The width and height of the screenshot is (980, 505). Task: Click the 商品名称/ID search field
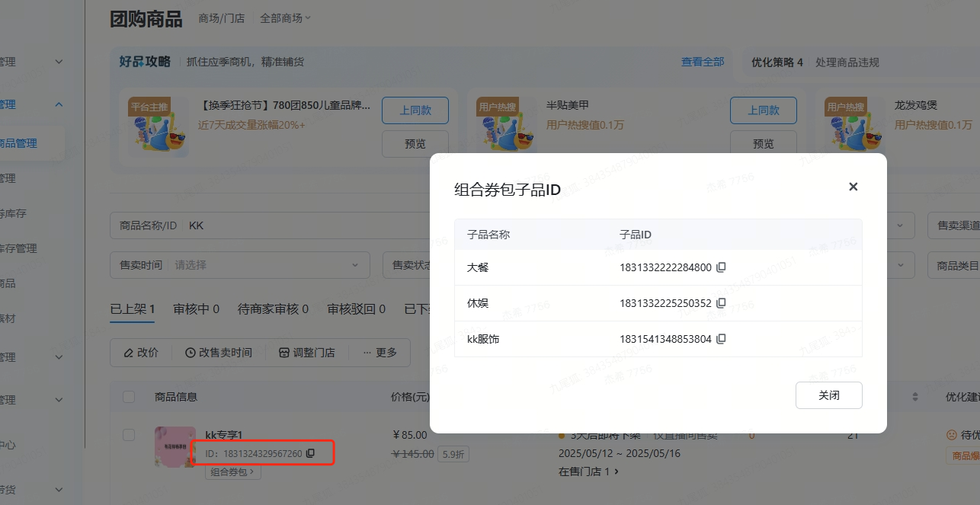[x=305, y=225]
